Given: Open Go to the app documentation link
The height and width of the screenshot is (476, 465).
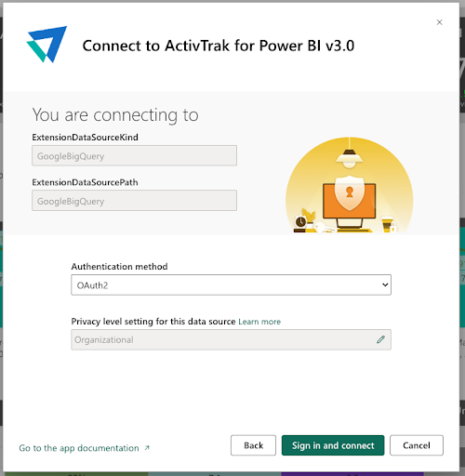Looking at the screenshot, I should (79, 448).
